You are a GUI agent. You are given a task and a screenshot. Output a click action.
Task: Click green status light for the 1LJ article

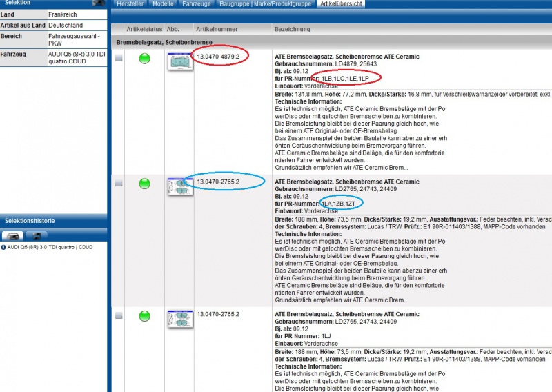point(144,316)
